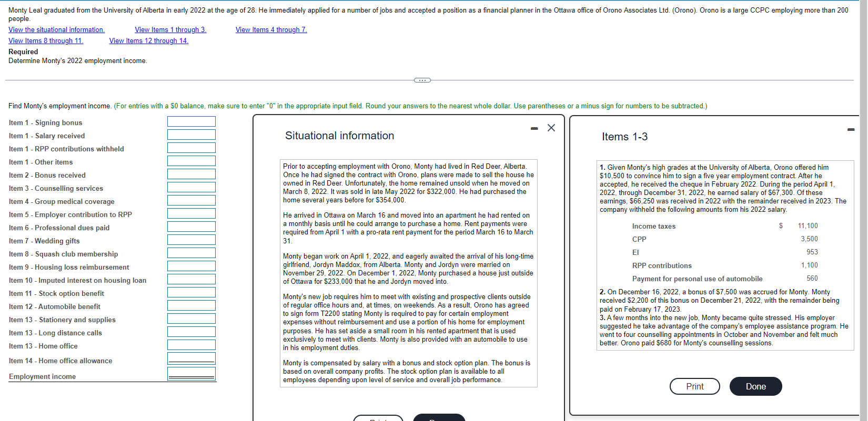Open View Items 12 through 14 link
Screen dimensions: 868x421
pyautogui.click(x=149, y=40)
